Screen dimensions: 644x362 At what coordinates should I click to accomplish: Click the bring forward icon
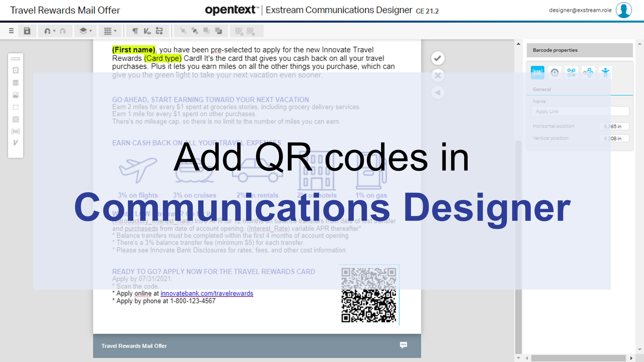[207, 31]
